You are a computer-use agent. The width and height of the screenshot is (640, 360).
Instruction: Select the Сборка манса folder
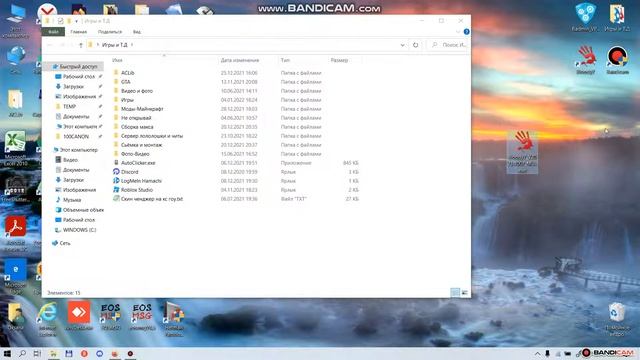(137, 127)
